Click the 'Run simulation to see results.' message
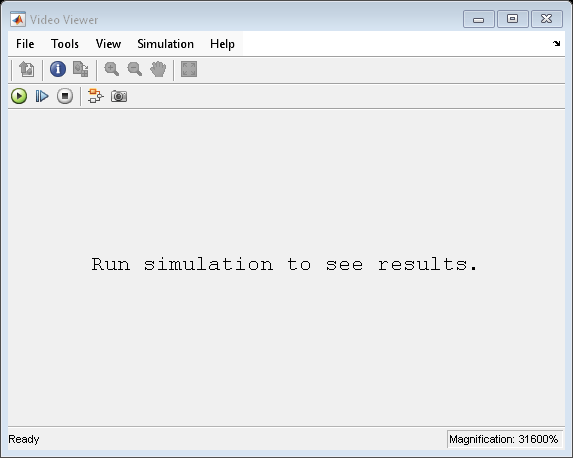 click(284, 264)
